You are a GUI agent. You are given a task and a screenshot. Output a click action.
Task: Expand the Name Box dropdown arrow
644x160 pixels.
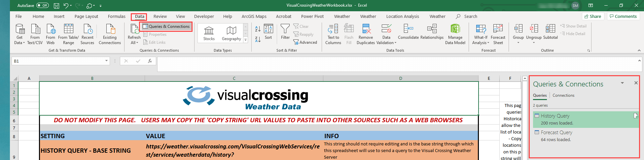coord(106,61)
